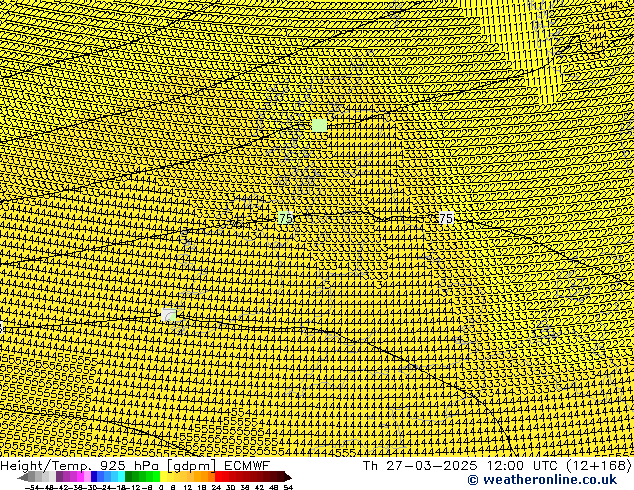Click the '12' value on the color scale

(188, 487)
